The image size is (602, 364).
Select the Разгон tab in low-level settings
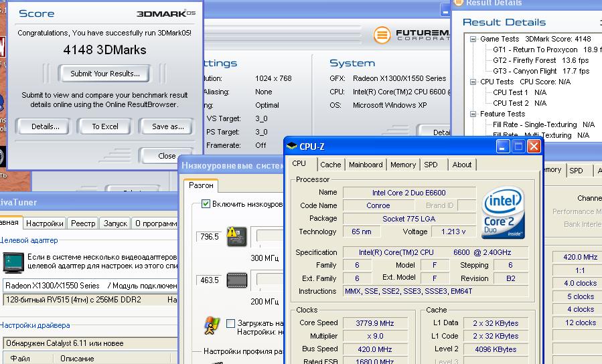click(x=201, y=185)
